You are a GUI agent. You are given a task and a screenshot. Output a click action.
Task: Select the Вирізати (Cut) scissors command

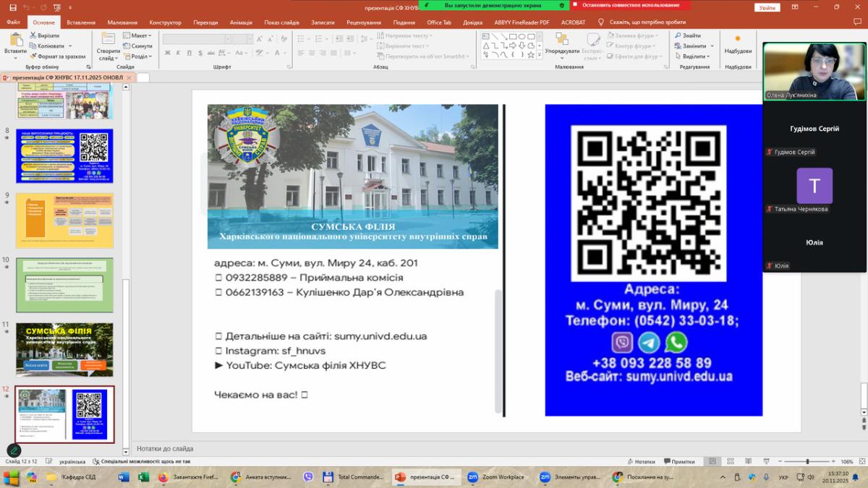coord(47,35)
